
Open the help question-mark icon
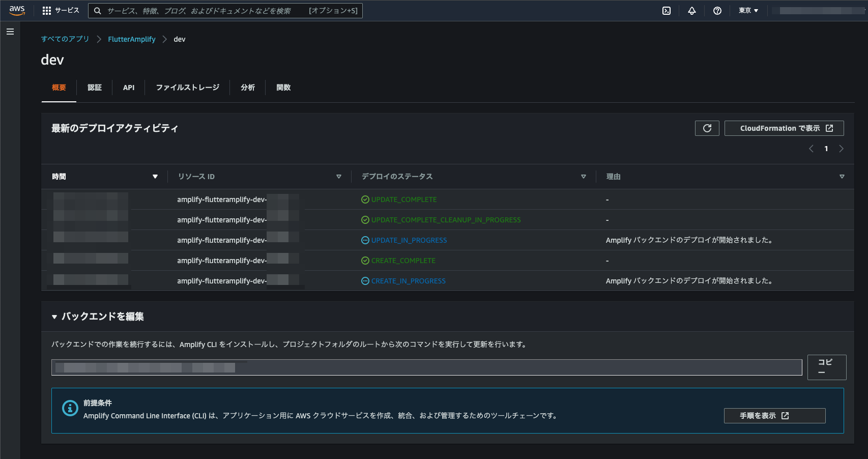point(717,11)
